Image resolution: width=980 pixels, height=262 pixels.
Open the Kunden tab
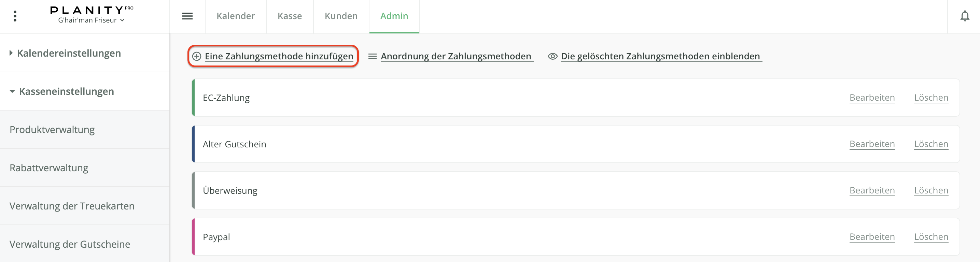(x=341, y=16)
